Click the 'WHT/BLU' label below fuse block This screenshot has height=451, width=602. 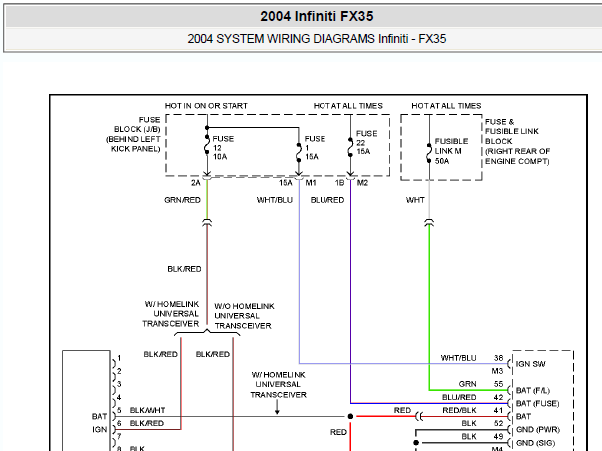click(x=275, y=200)
